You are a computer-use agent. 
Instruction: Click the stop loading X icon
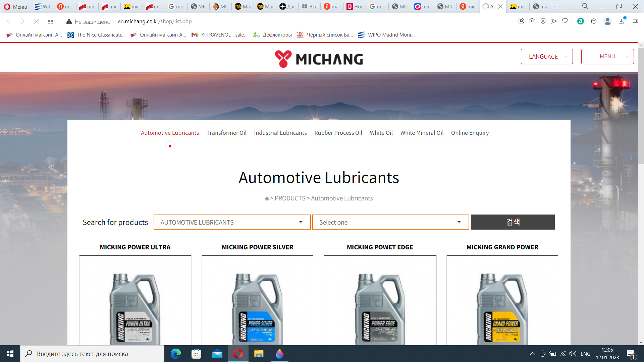[37, 21]
